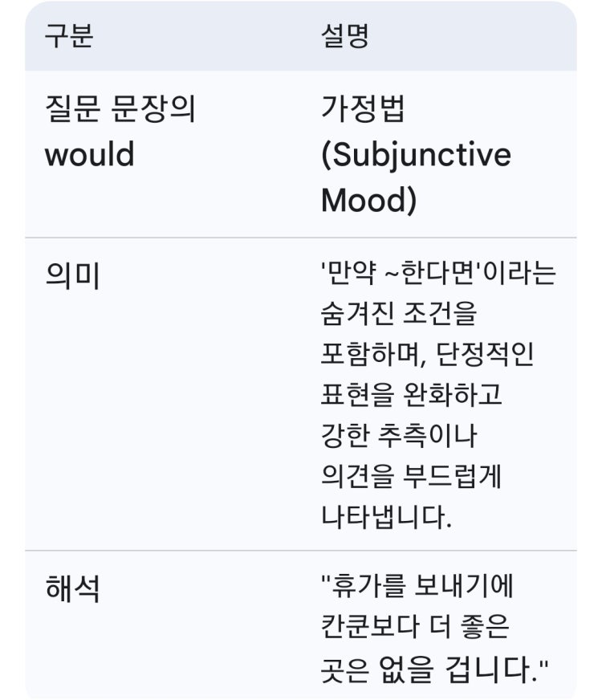602x700 pixels.
Task: Click the table header row background
Action: pos(301,35)
